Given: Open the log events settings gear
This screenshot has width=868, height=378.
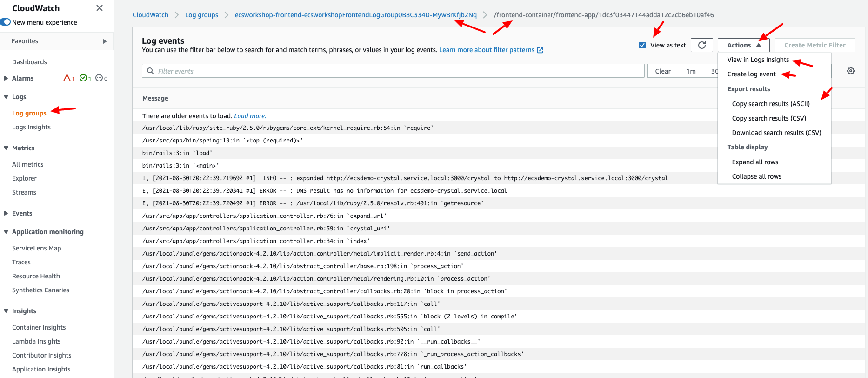Looking at the screenshot, I should point(850,71).
